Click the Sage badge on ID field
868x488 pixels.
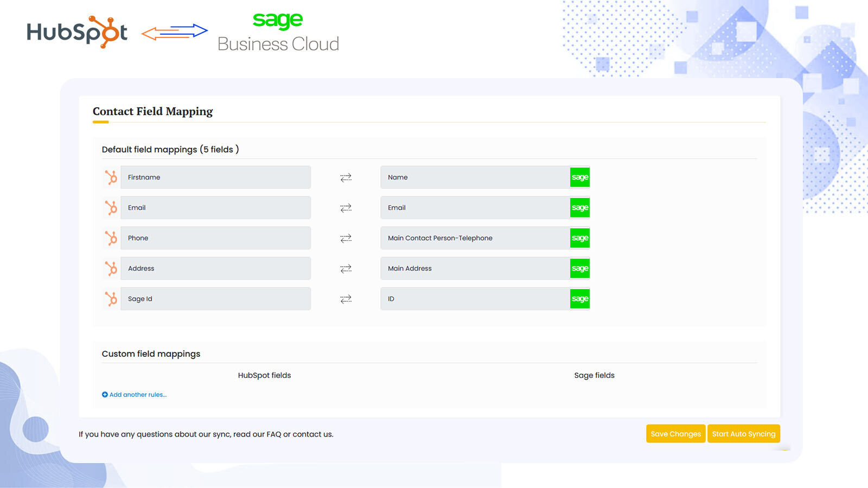tap(579, 299)
